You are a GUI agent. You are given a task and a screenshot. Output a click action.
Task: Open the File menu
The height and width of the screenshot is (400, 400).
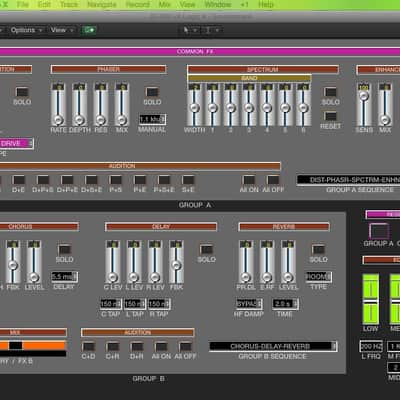pos(23,5)
